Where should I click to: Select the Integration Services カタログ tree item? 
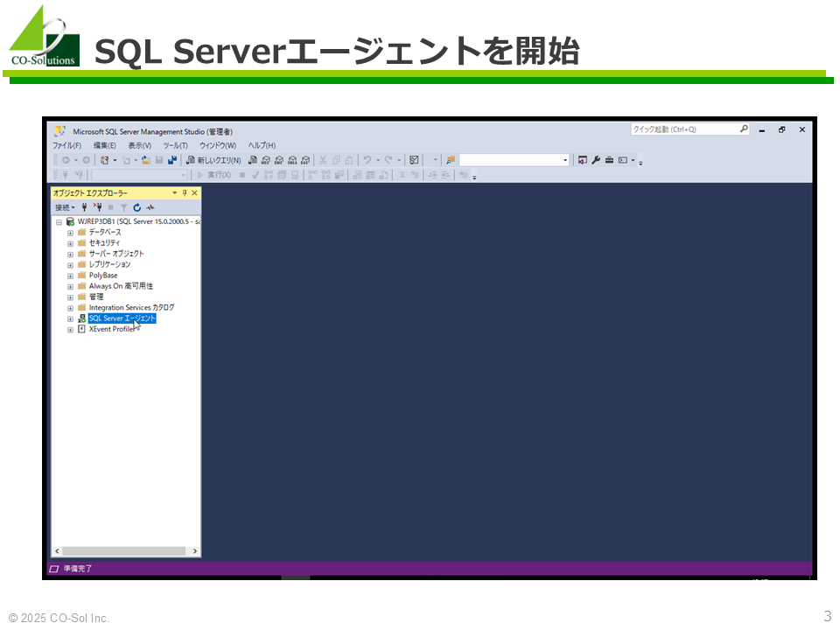click(131, 308)
